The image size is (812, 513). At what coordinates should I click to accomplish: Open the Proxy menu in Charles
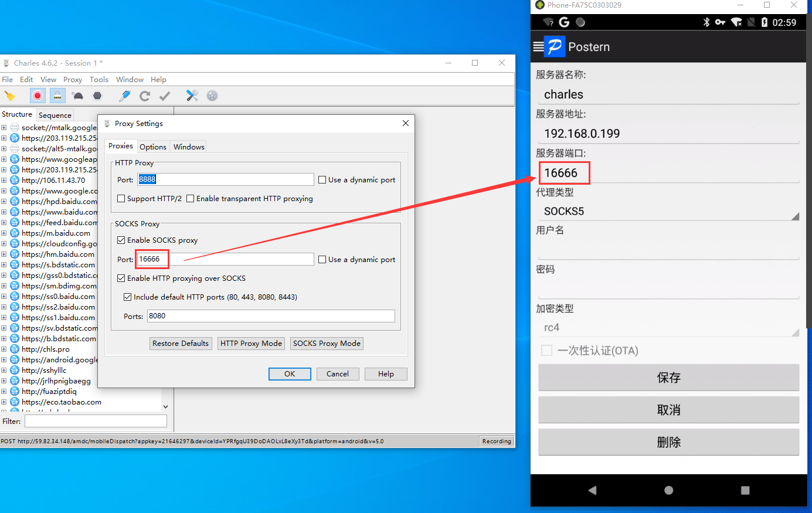click(x=73, y=79)
